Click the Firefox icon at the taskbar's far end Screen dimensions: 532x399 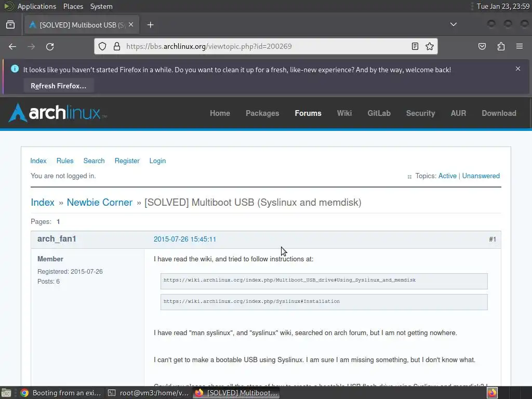click(x=492, y=393)
